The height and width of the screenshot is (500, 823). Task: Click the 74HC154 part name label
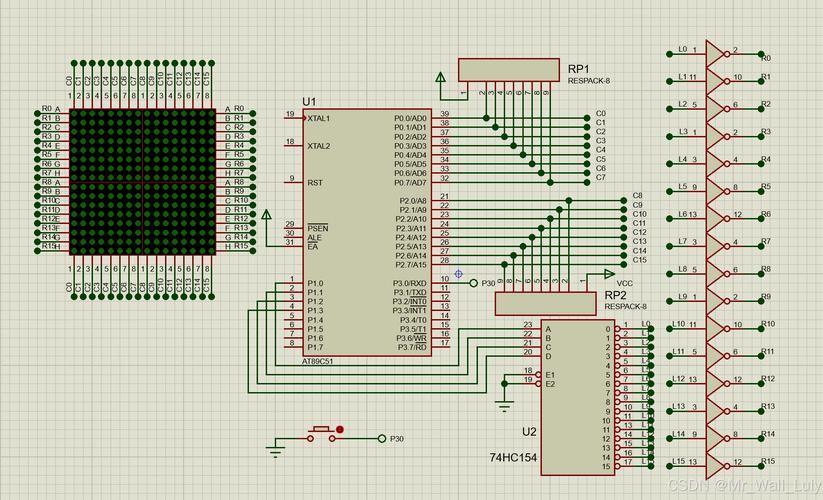513,458
